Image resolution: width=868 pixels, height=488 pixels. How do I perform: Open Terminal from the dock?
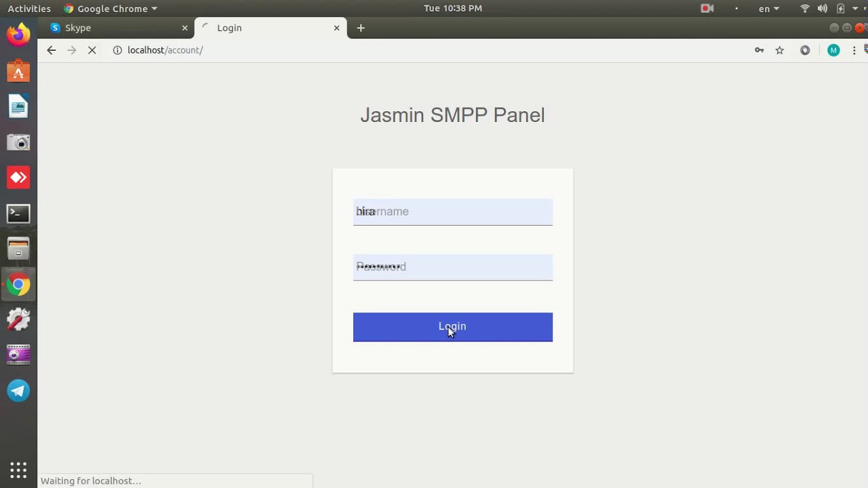point(18,213)
